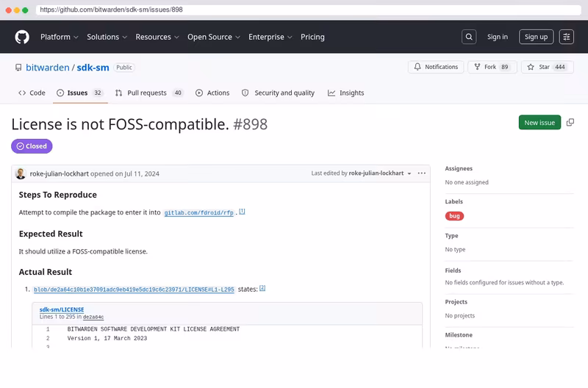Follow footnote reference 2
This screenshot has width=588, height=388.
(262, 288)
